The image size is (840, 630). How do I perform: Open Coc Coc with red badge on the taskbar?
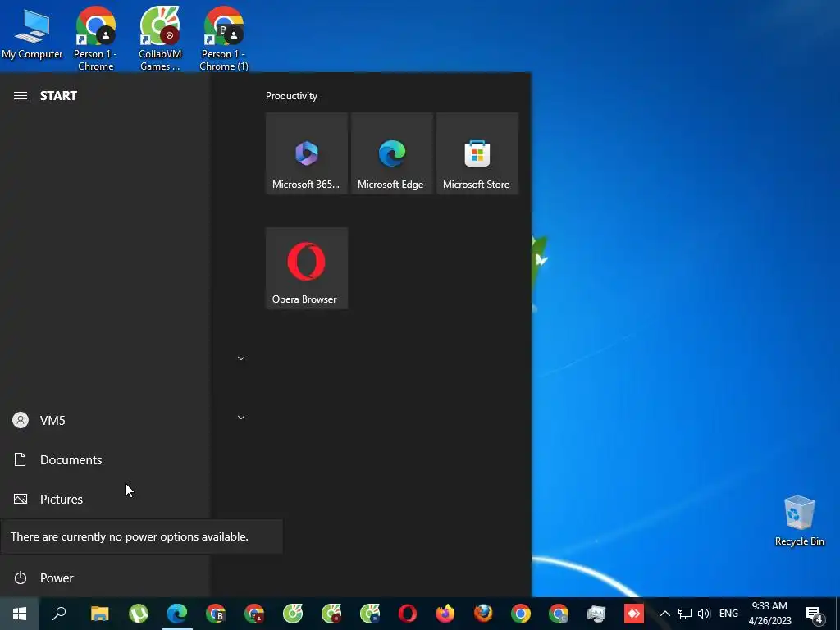(x=331, y=614)
